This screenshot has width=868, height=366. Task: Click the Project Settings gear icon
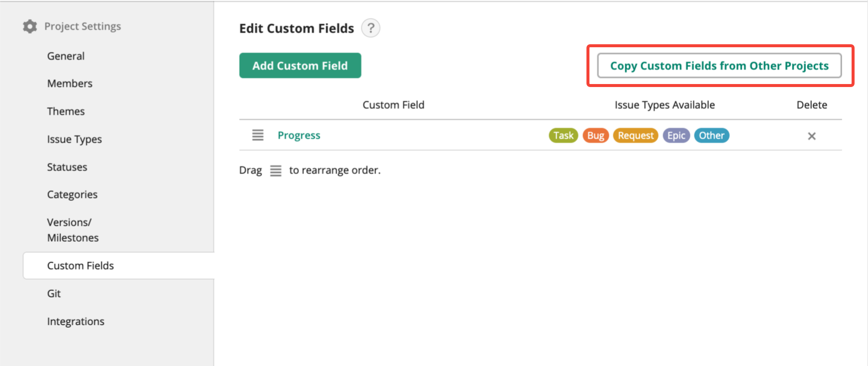click(30, 26)
